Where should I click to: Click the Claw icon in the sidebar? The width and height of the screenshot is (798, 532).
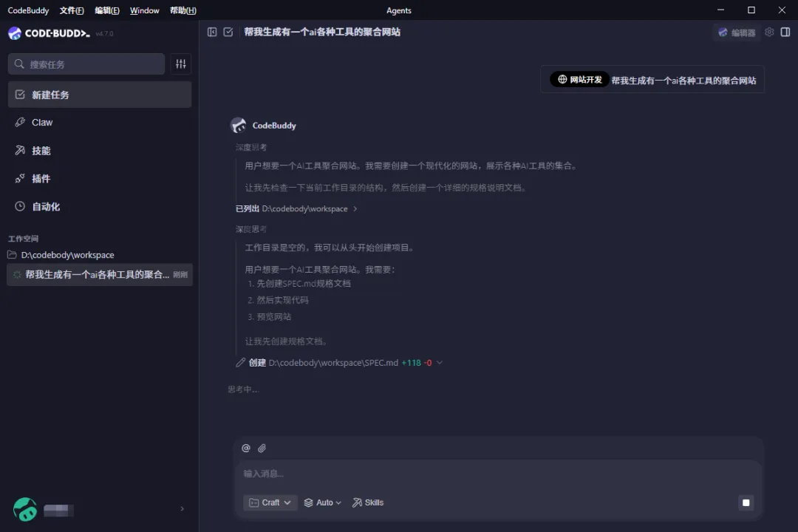point(20,122)
